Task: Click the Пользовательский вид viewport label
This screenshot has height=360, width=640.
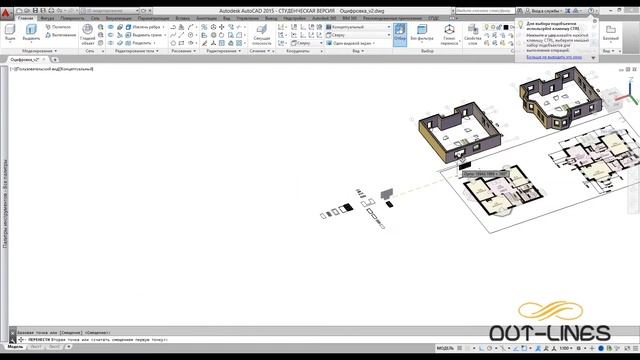Action: pyautogui.click(x=38, y=69)
